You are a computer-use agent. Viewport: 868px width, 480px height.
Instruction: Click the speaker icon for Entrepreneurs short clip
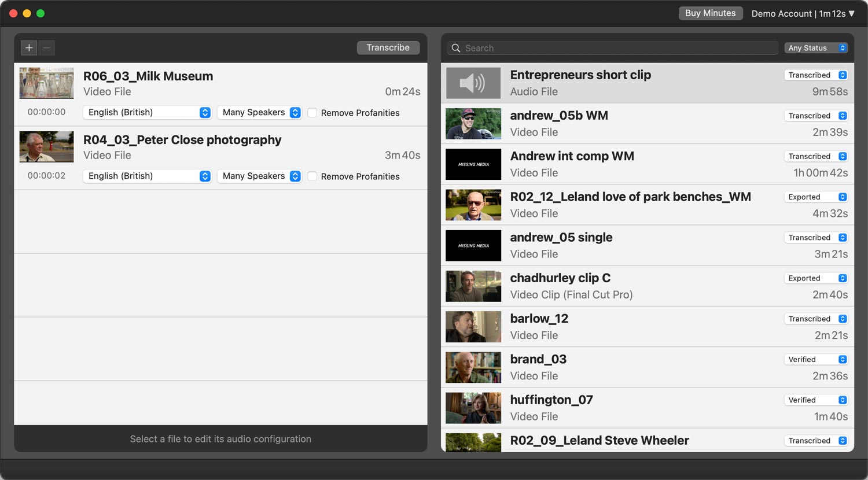tap(473, 83)
